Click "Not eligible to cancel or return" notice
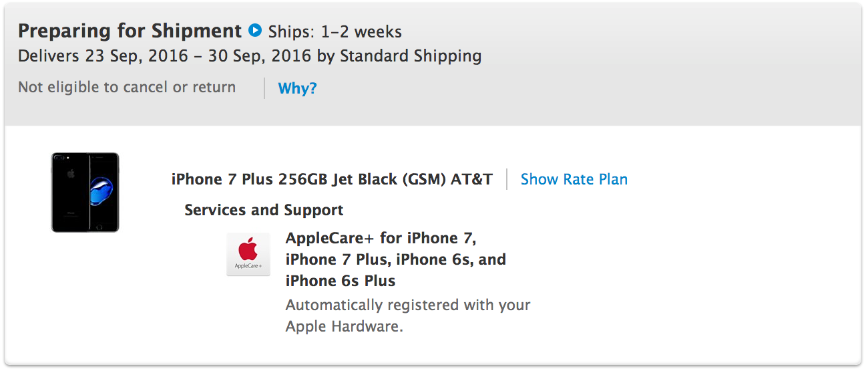The height and width of the screenshot is (369, 868). 127,88
